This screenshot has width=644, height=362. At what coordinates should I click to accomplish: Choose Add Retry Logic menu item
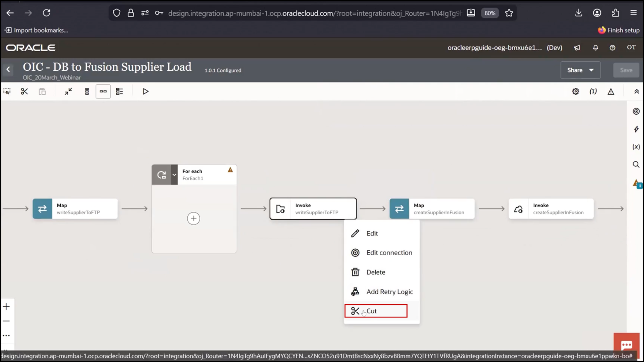[x=382, y=292]
